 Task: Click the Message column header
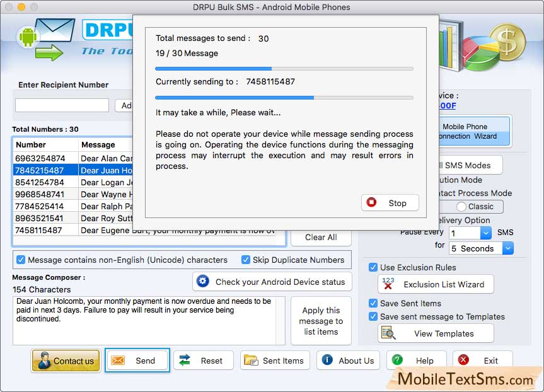(106, 145)
